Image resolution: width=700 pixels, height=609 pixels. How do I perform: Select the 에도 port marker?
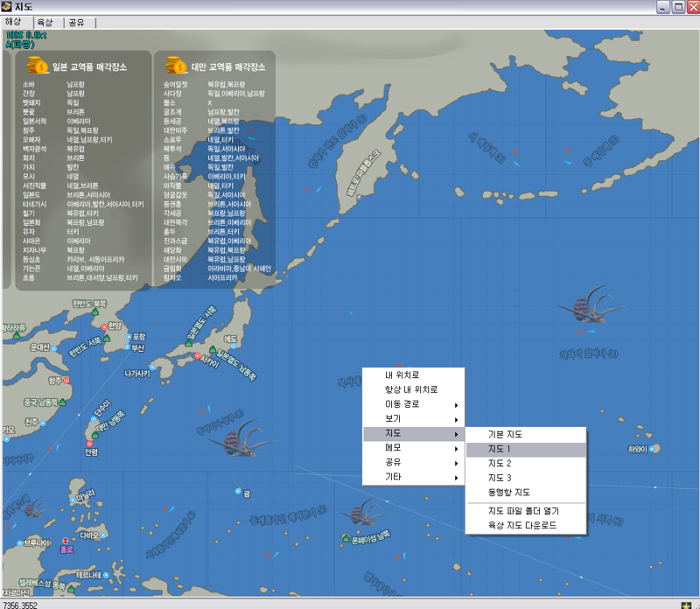tap(234, 346)
